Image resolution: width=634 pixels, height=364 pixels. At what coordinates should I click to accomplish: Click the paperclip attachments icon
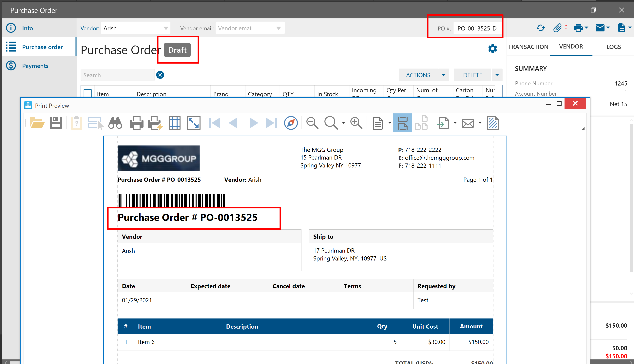click(x=557, y=28)
